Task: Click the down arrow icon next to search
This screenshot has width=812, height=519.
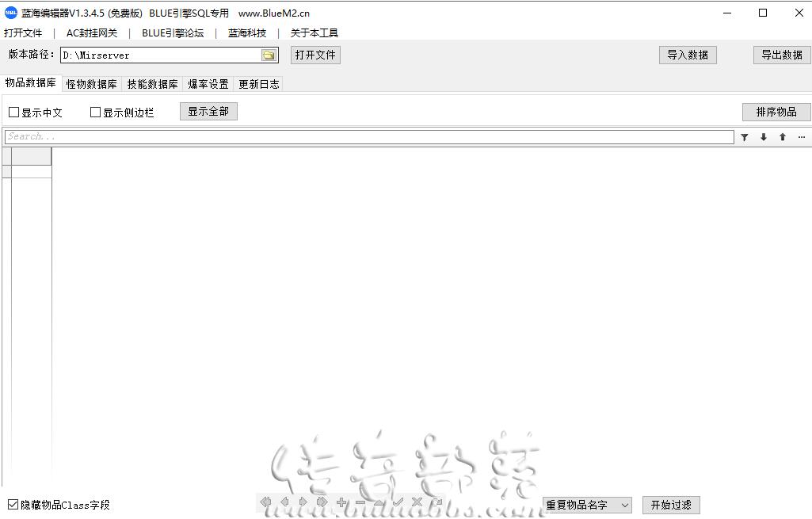Action: 764,137
